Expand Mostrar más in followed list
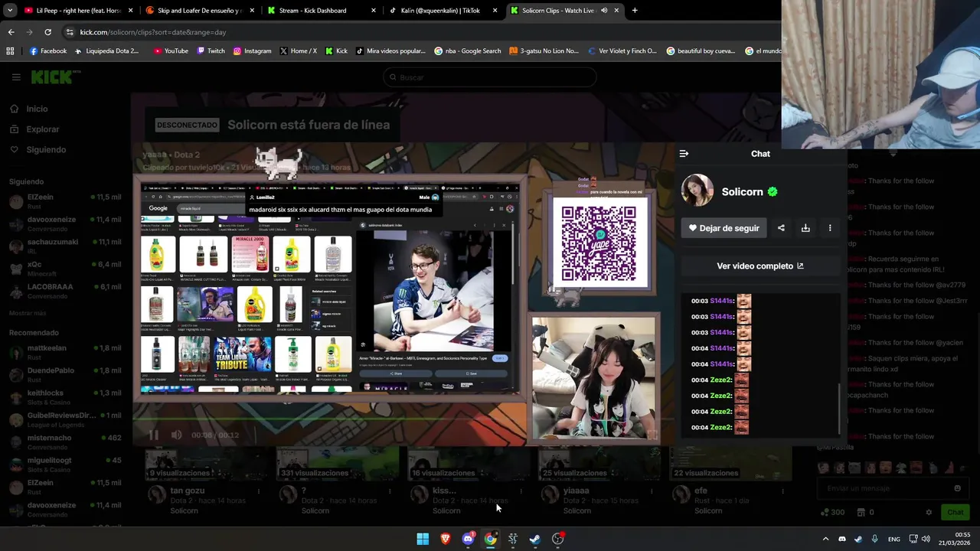Screen dimensions: 980x551 (28, 313)
